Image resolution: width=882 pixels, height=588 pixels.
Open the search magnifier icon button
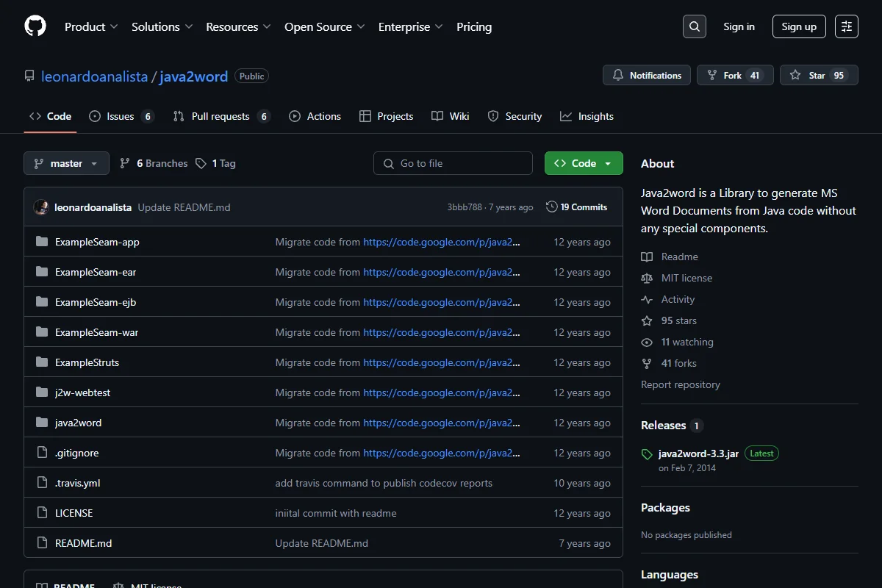694,26
